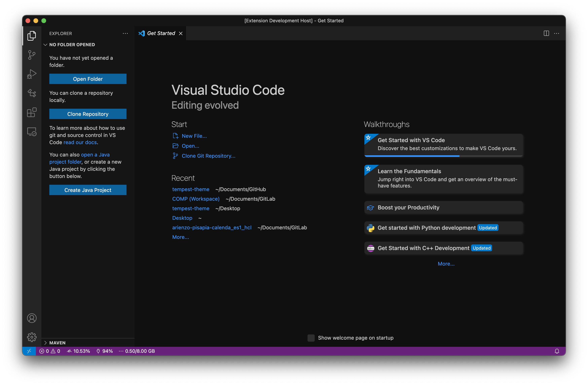Click the Open... link

click(191, 146)
